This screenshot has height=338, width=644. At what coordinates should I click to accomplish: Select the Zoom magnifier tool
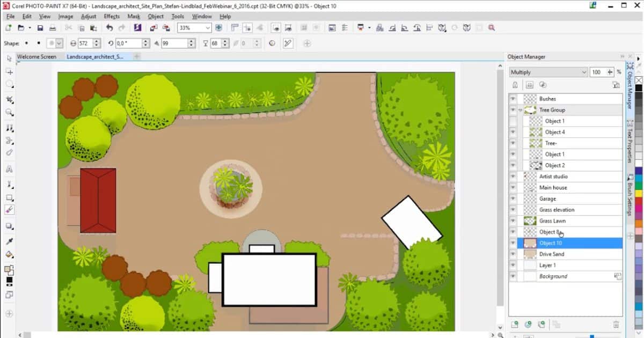9,113
